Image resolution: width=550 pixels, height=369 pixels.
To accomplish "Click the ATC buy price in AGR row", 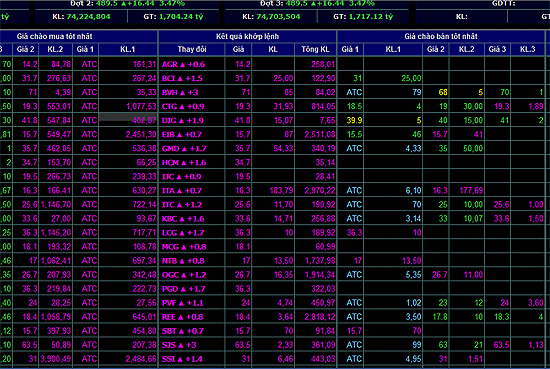I will [89, 64].
